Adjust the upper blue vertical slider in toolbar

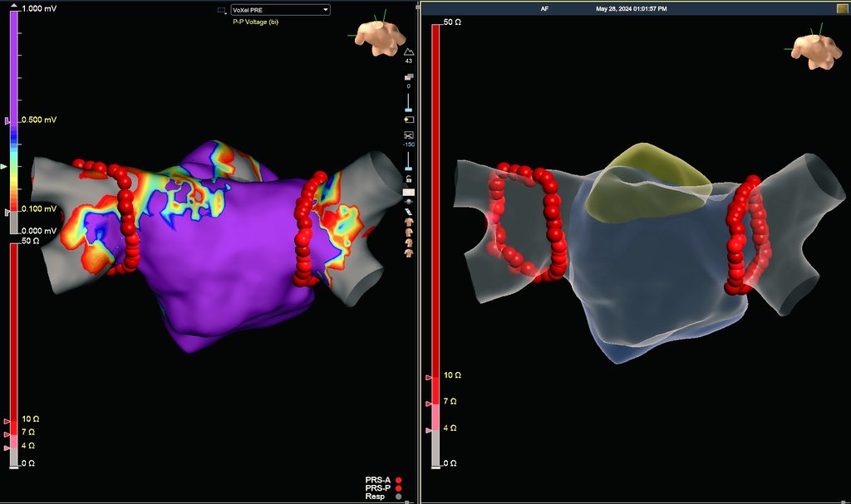point(409,103)
